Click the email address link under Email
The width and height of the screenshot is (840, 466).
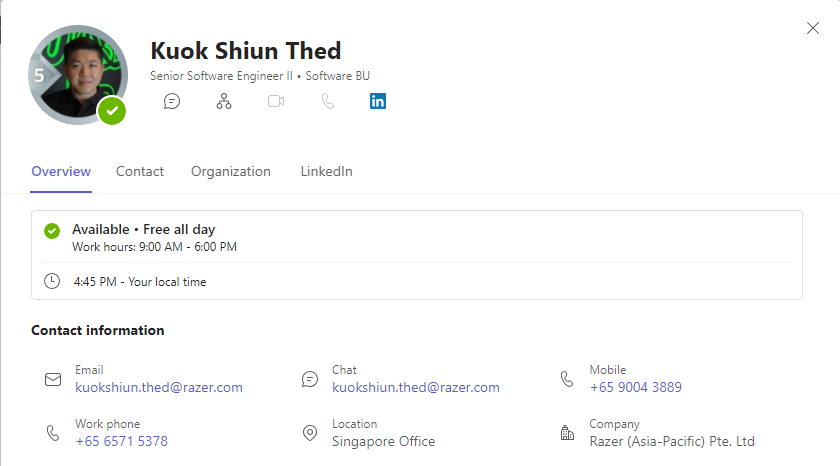coord(159,387)
